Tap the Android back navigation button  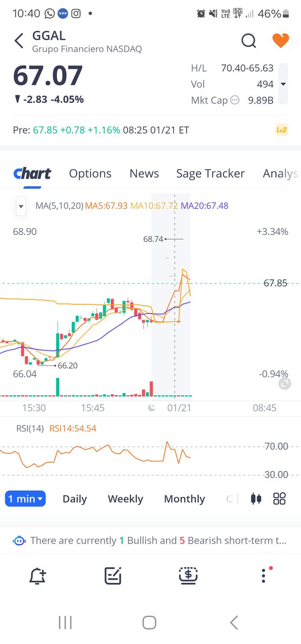click(x=234, y=623)
